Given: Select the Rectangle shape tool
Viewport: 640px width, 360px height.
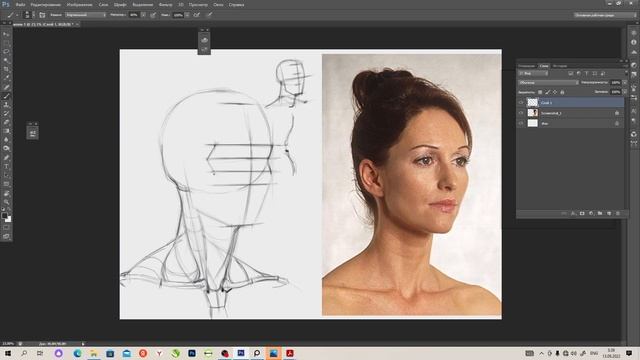Looking at the screenshot, I should (x=6, y=184).
